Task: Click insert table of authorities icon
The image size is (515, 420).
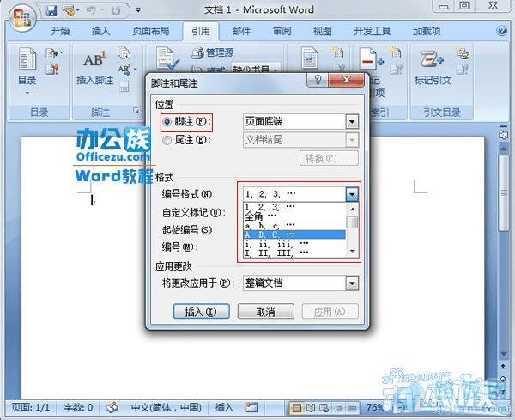Action: pos(463,52)
